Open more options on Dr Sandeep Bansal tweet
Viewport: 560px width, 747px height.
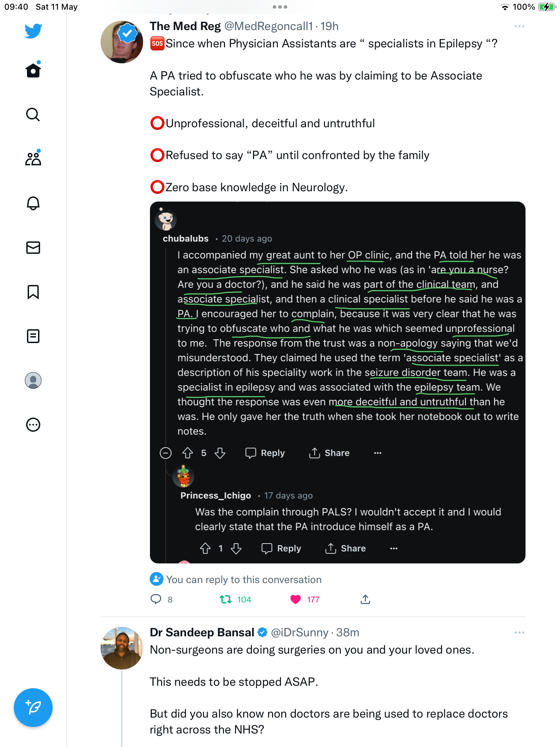[x=519, y=633]
